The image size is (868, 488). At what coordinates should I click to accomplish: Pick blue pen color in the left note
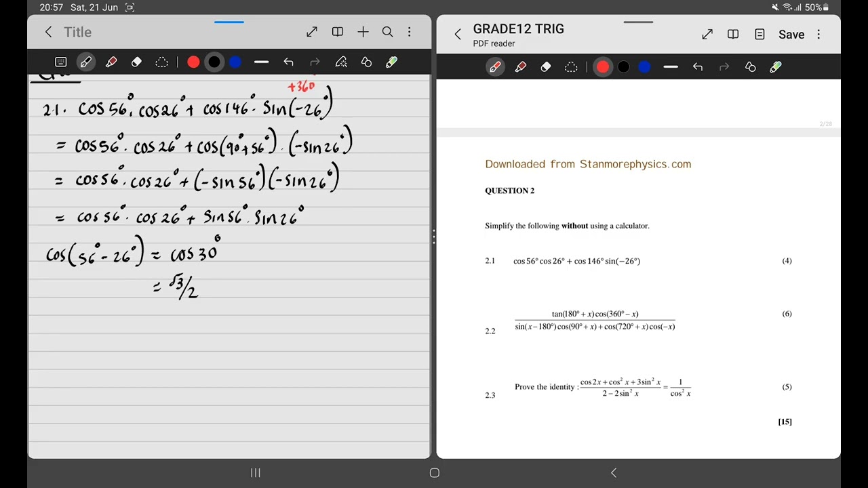[x=235, y=62]
